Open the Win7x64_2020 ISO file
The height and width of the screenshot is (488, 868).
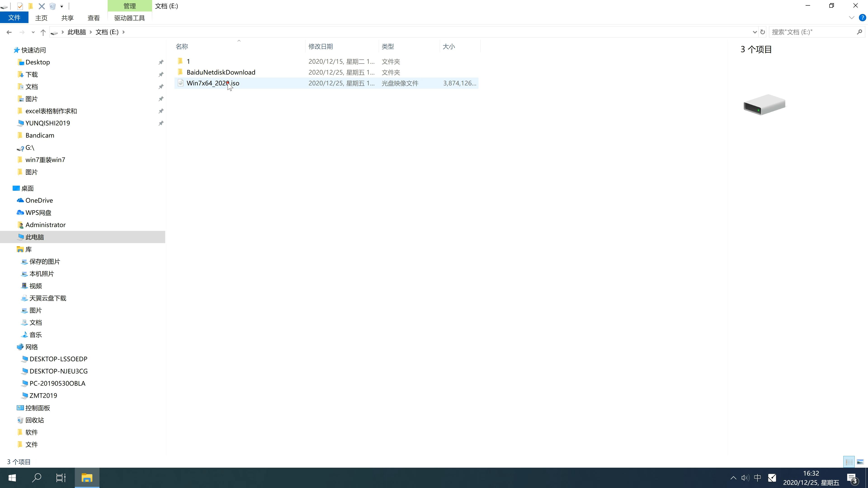tap(213, 83)
